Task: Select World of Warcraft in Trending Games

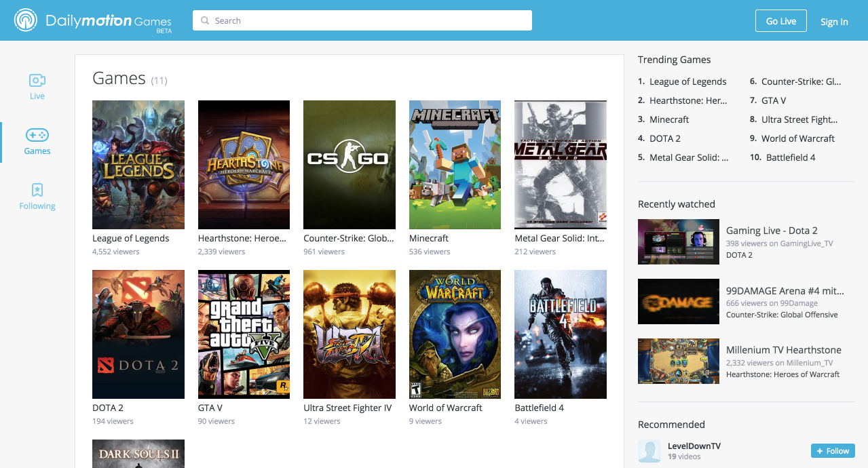Action: [x=798, y=138]
